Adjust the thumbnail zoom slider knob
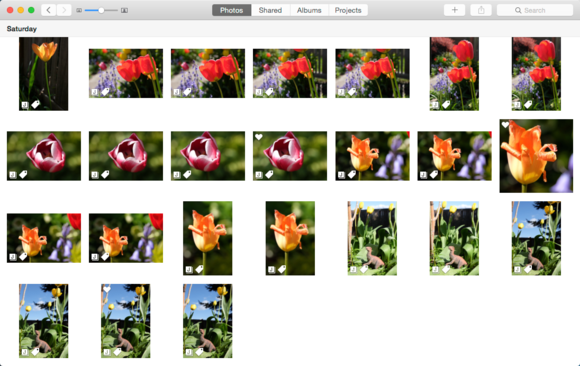 point(101,10)
